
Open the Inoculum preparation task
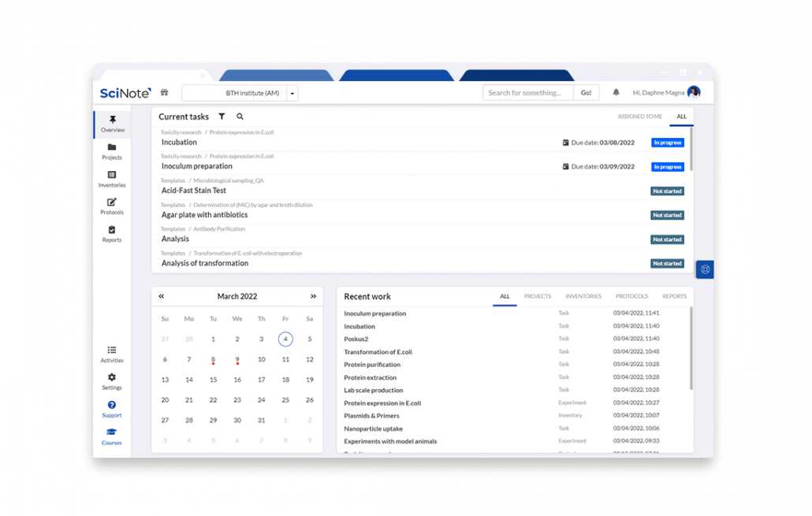[x=198, y=165]
